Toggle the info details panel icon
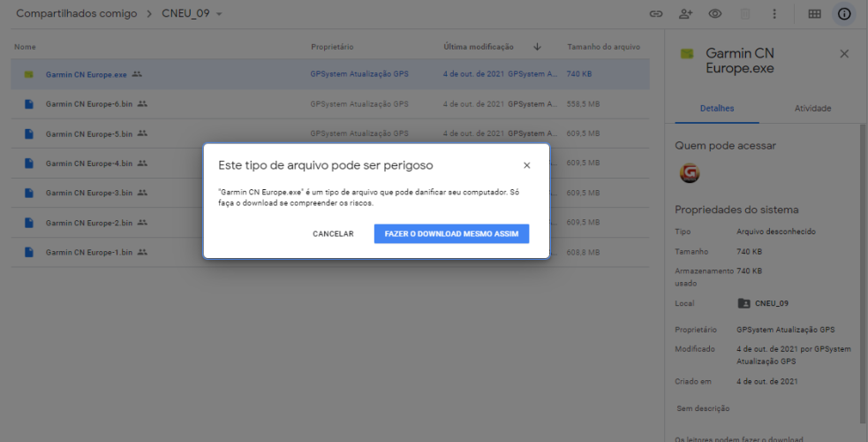868x442 pixels. click(x=844, y=14)
